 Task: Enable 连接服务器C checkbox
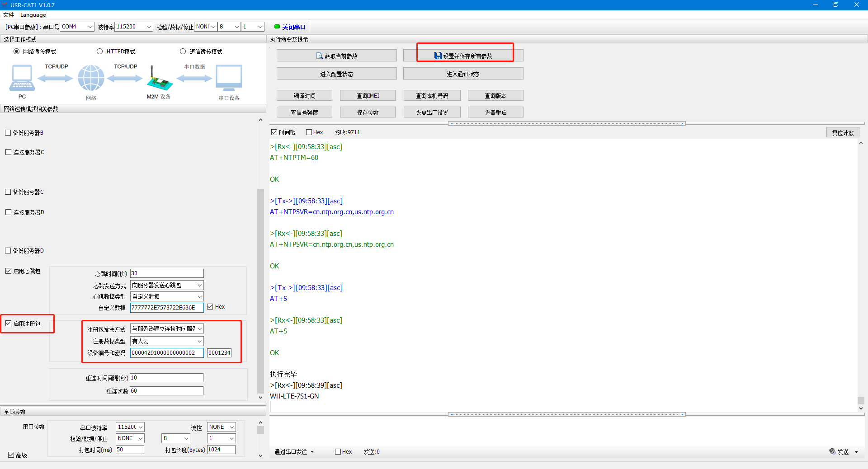8,152
